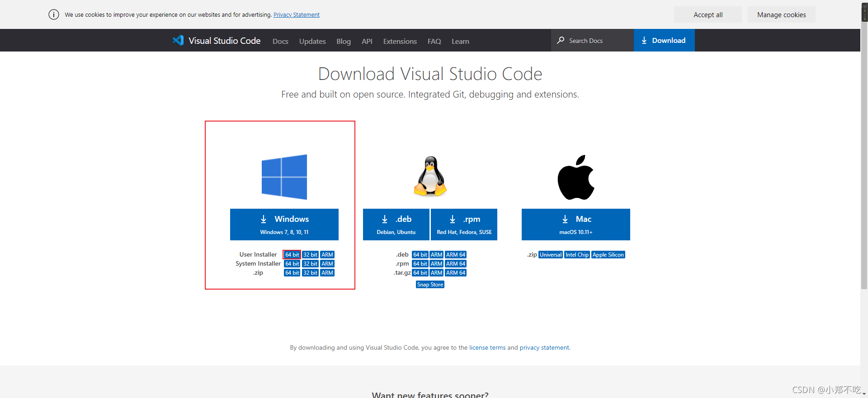
Task: Click the 'User Installer' label
Action: coord(258,255)
